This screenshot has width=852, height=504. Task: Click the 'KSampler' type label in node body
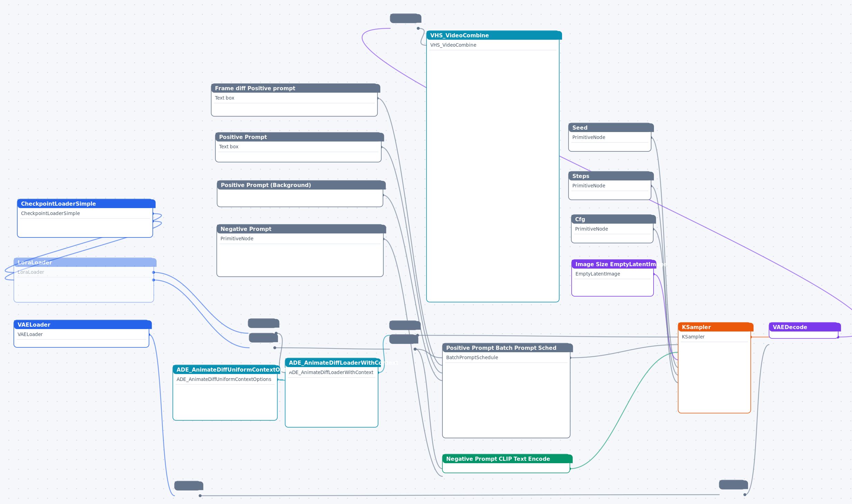pyautogui.click(x=693, y=337)
